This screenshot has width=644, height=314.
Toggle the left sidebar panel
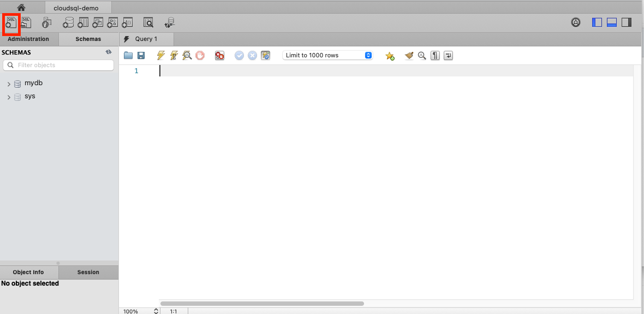[597, 22]
